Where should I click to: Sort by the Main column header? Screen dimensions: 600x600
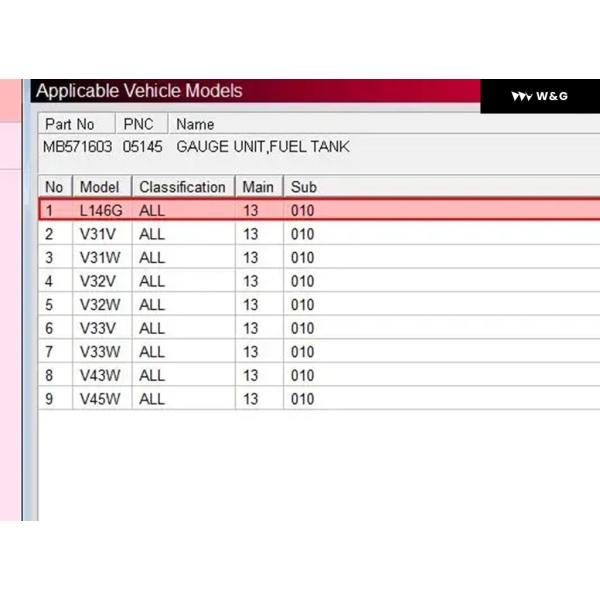tap(258, 187)
